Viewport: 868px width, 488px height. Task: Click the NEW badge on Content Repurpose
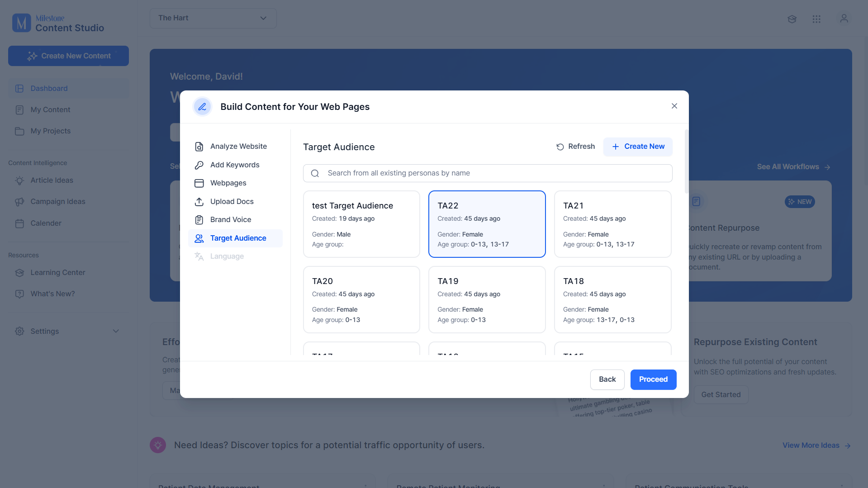(x=800, y=202)
